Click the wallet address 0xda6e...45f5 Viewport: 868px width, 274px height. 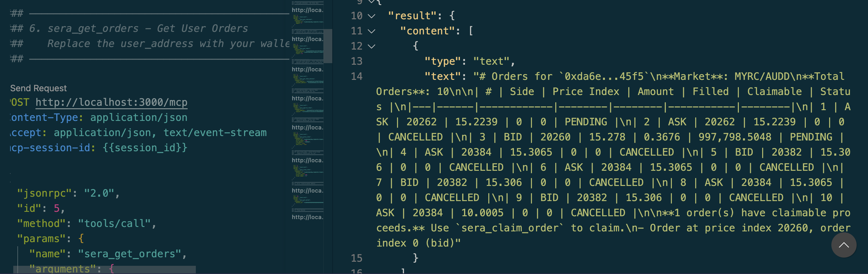[x=604, y=76]
